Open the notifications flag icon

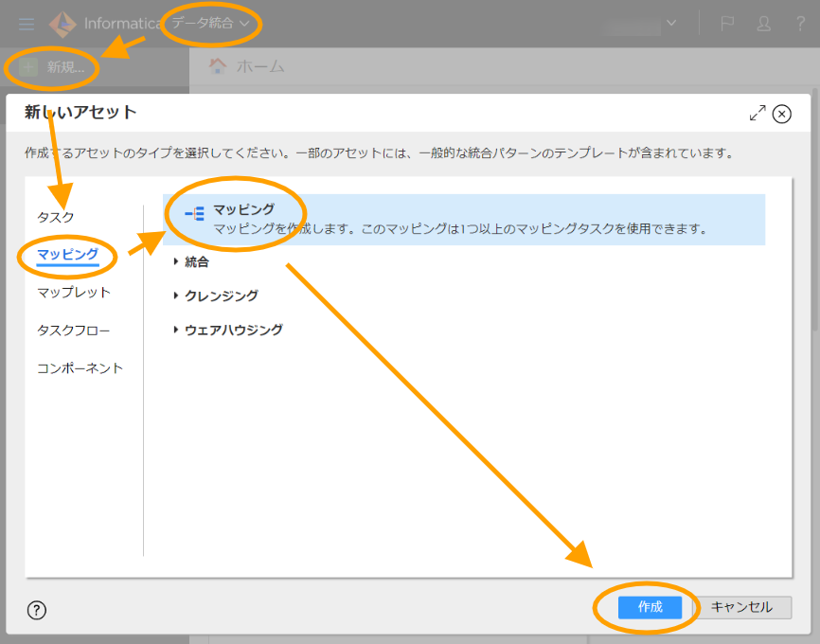point(727,24)
